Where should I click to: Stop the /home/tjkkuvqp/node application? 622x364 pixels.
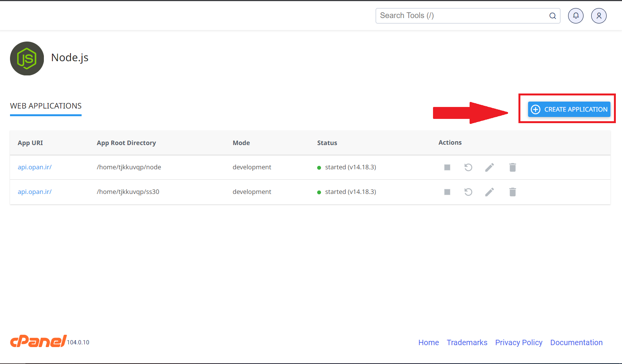[447, 167]
